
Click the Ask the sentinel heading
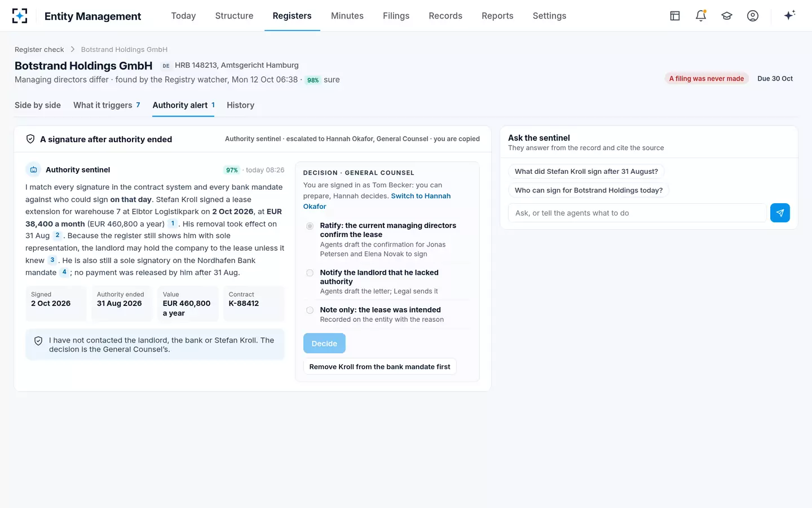pyautogui.click(x=539, y=138)
